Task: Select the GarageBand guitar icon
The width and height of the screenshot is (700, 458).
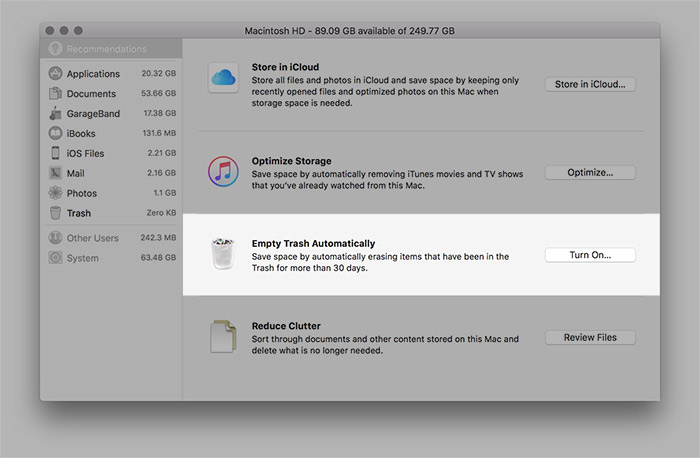Action: pos(56,114)
